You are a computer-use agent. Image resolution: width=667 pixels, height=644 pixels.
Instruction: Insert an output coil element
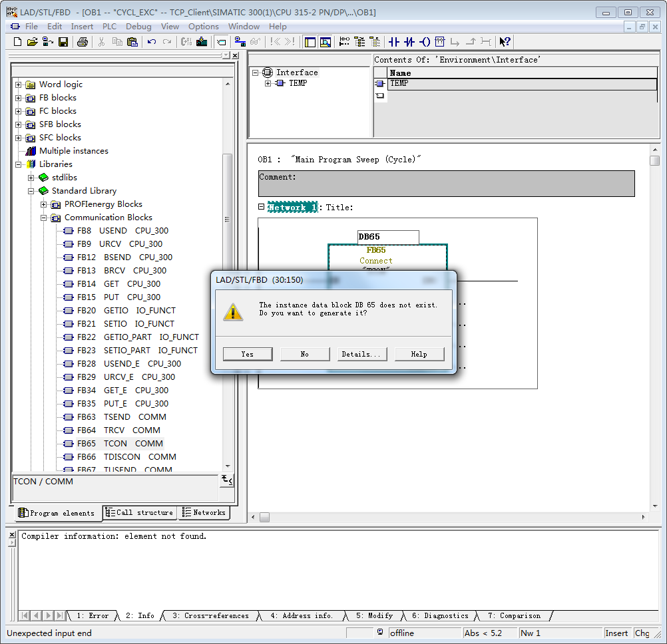pyautogui.click(x=425, y=42)
